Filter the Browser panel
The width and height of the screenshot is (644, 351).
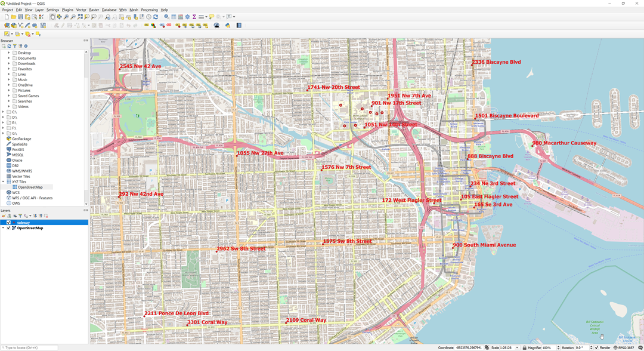click(x=15, y=46)
